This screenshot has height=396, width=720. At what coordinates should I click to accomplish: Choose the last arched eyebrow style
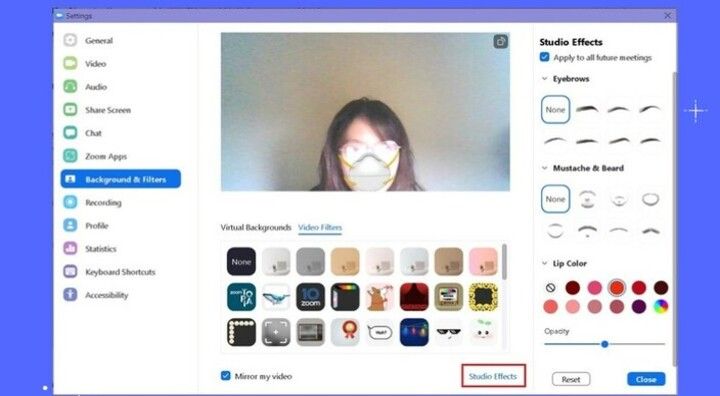point(650,140)
